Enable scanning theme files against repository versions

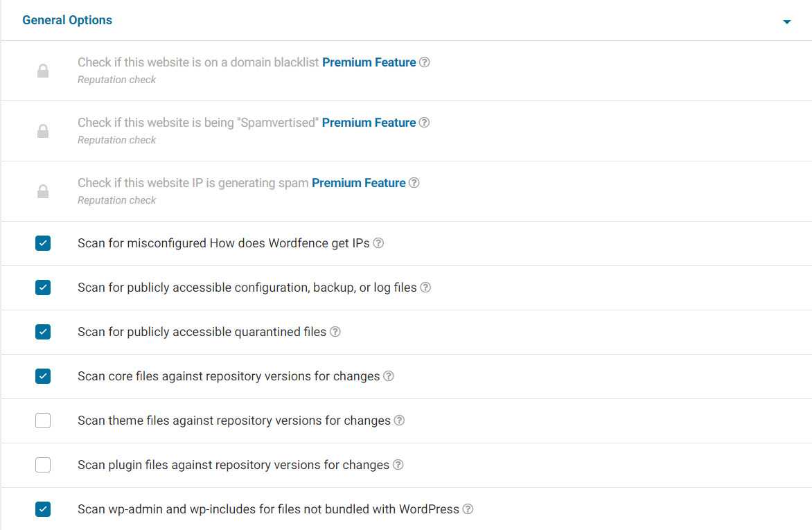tap(43, 421)
